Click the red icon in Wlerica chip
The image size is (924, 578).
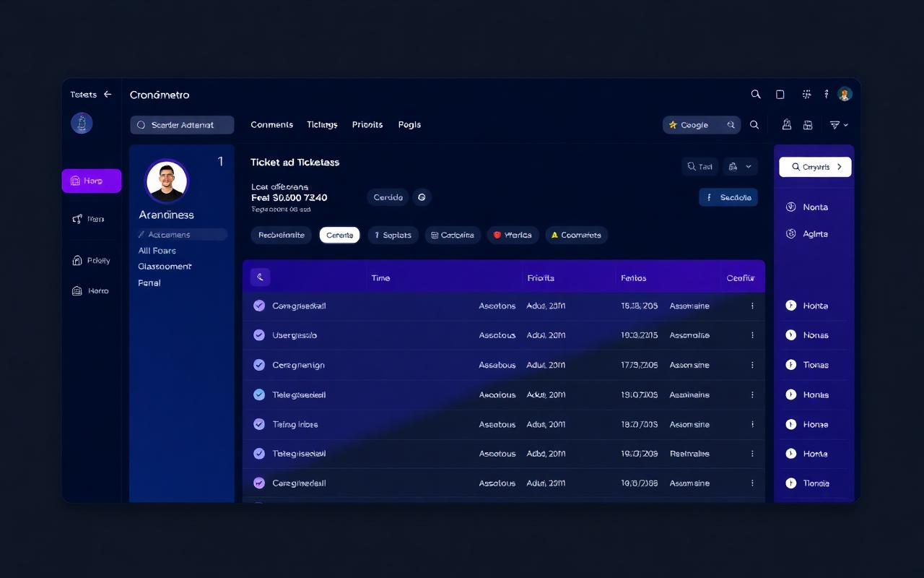[x=497, y=235]
